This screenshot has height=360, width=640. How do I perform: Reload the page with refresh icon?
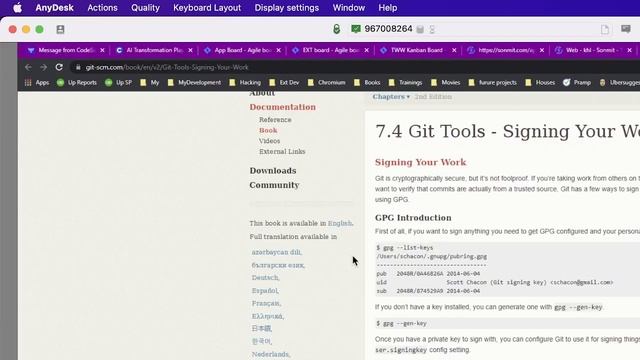59,67
